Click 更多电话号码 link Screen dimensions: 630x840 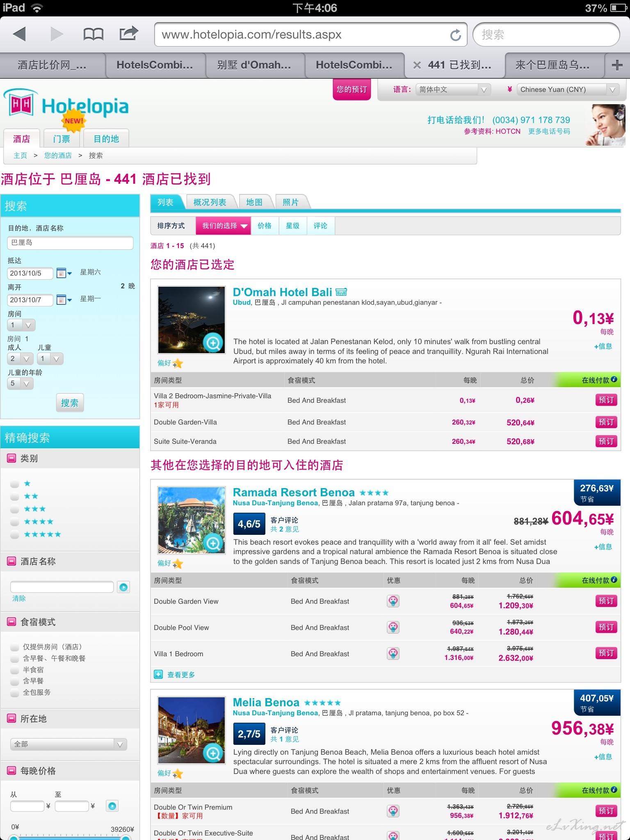(x=549, y=131)
